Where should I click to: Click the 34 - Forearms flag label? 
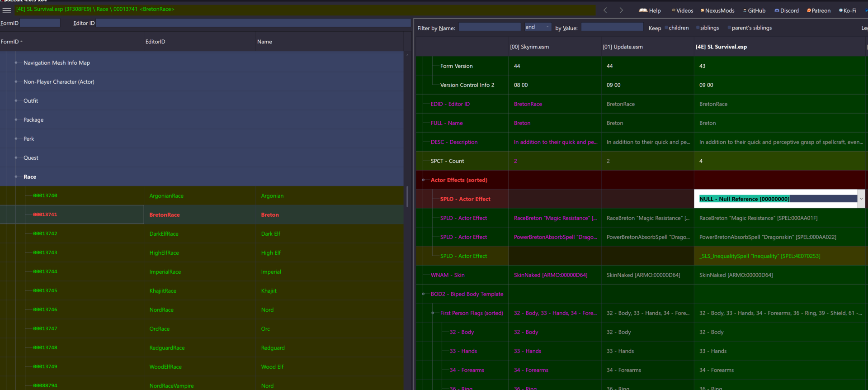(x=467, y=370)
